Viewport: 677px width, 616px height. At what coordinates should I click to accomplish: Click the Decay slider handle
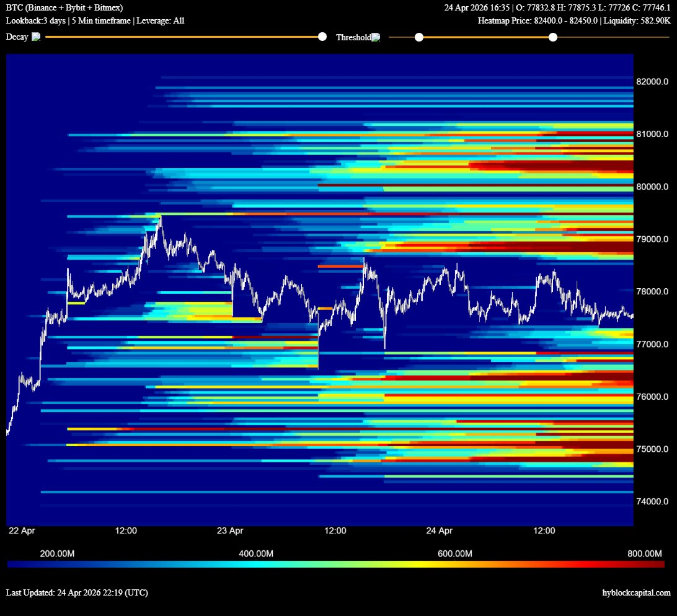point(322,37)
